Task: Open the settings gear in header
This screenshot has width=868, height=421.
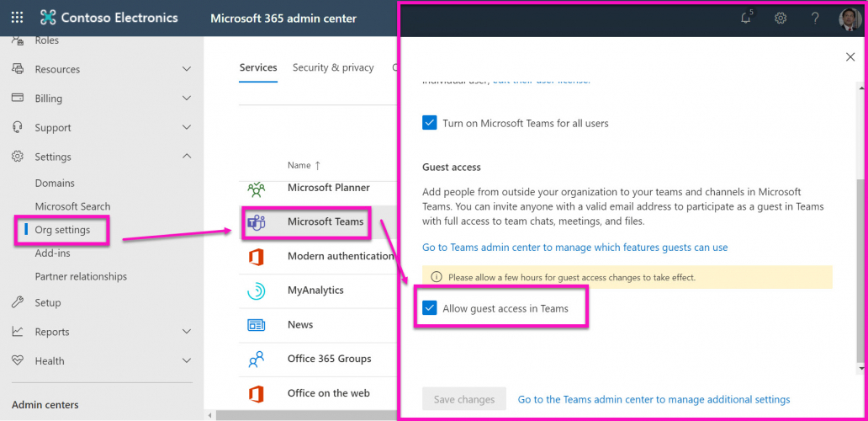Action: 781,19
